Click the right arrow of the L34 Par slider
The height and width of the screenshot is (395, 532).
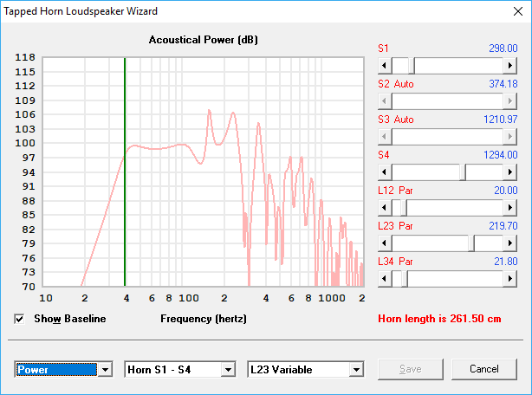[x=510, y=279]
